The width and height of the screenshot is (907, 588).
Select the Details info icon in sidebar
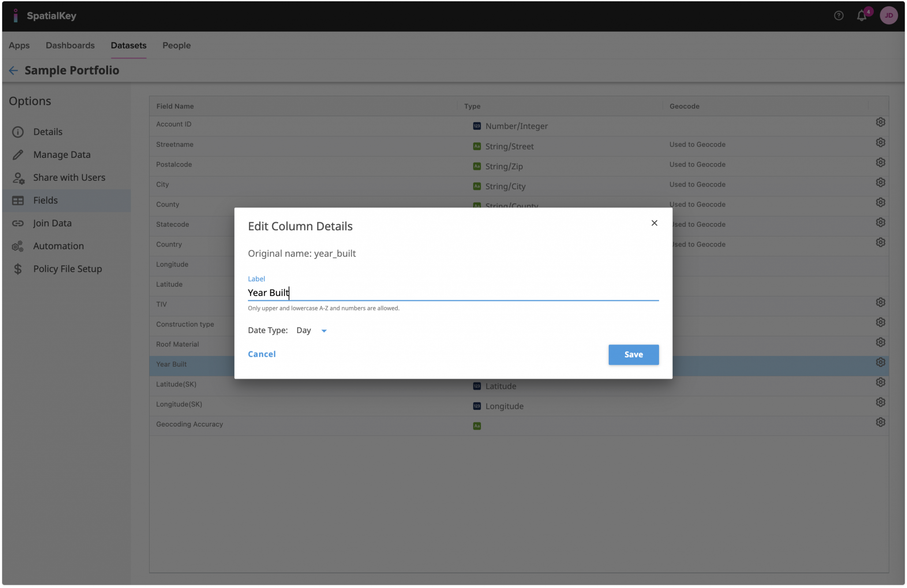coord(18,131)
